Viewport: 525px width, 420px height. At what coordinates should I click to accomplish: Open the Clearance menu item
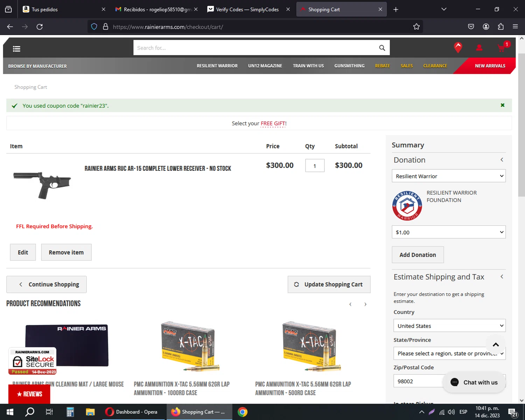coord(435,66)
